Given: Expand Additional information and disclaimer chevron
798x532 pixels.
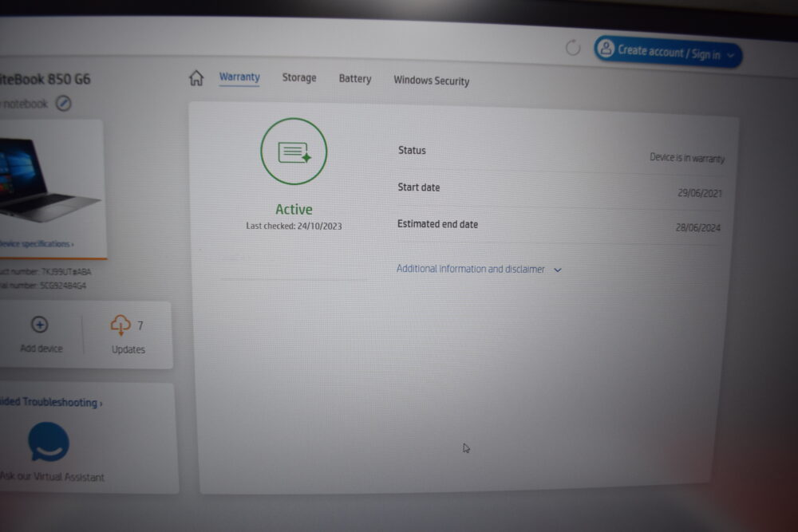Looking at the screenshot, I should tap(558, 270).
